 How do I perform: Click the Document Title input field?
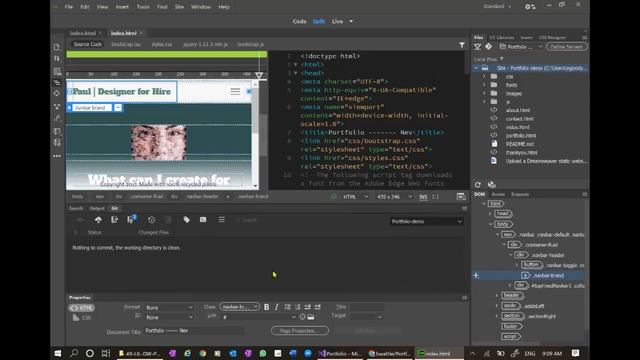pos(194,331)
